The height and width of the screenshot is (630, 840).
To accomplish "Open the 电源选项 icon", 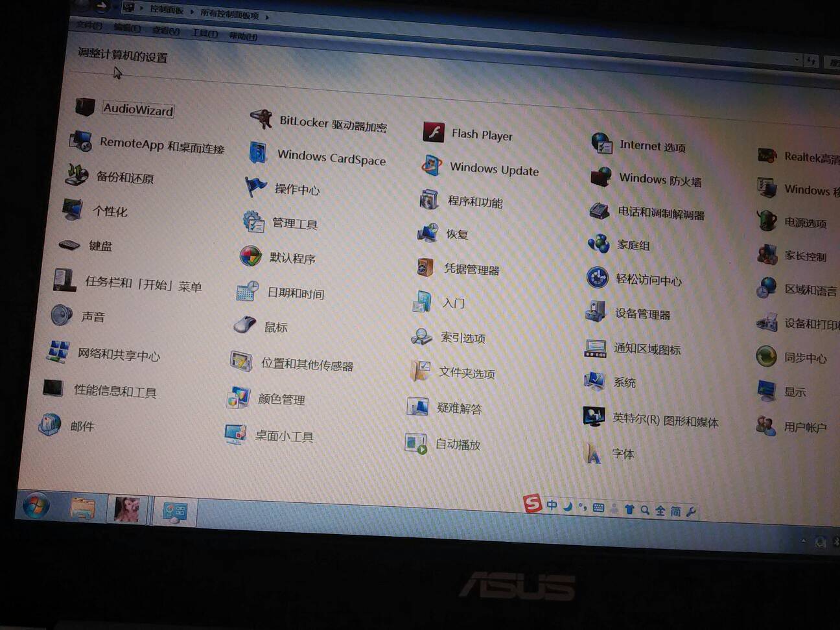I will (767, 220).
